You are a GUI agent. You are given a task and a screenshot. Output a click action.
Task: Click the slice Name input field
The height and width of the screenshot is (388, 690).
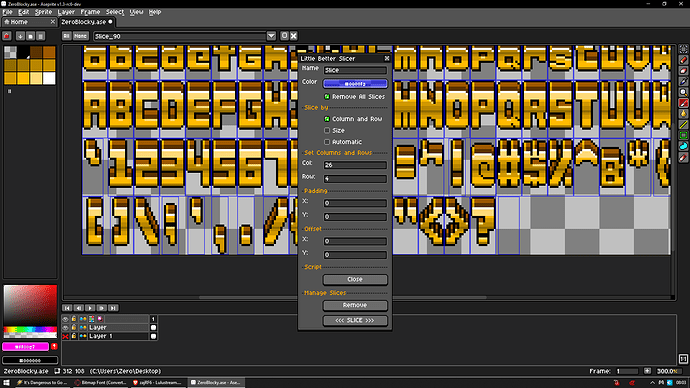355,70
